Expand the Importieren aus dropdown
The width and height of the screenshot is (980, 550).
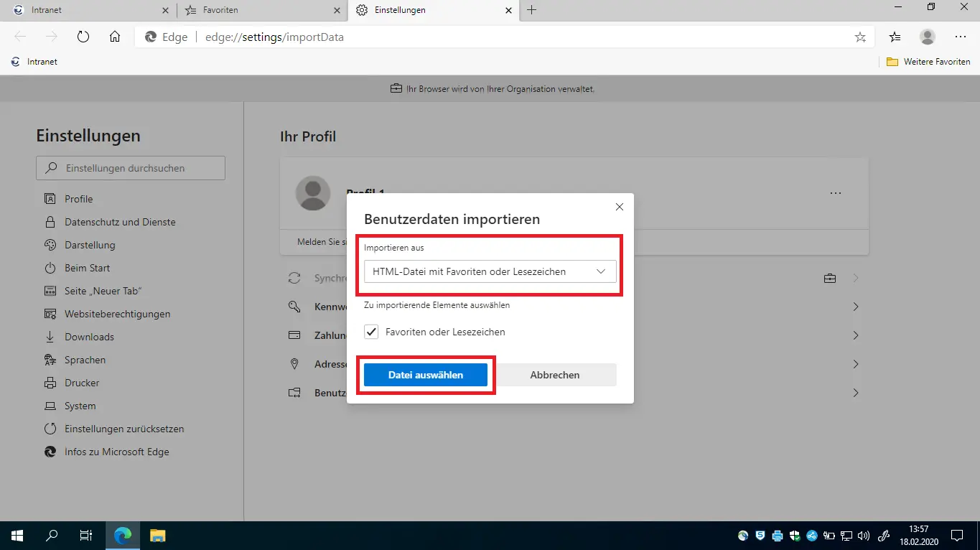(490, 271)
